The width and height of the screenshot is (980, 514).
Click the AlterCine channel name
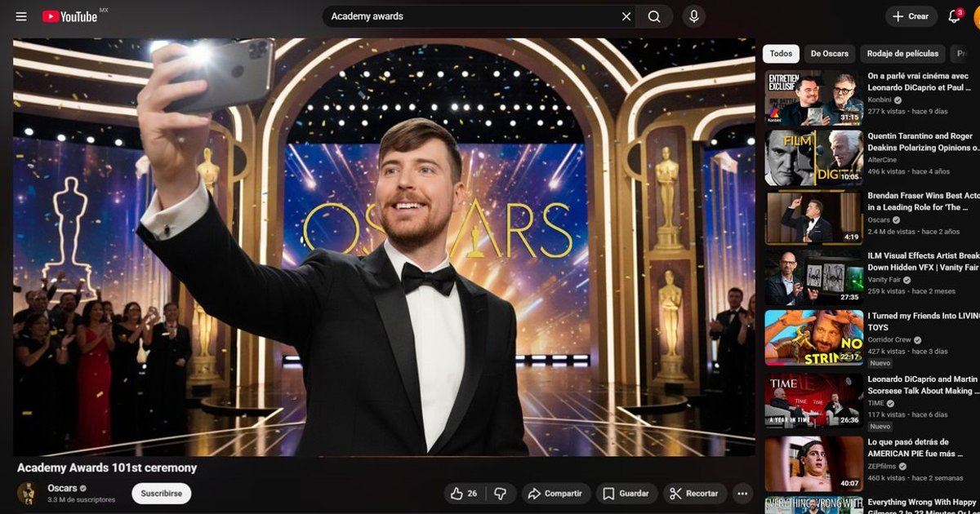point(884,160)
